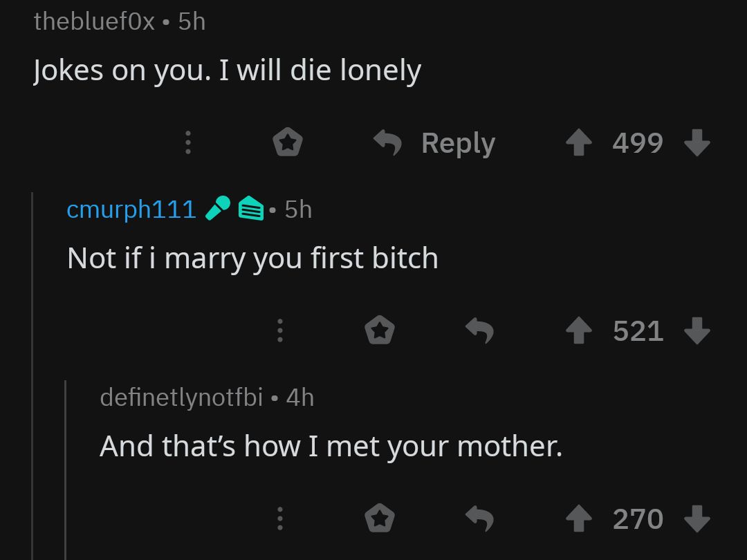Click the Reply button on thebluef0x's comment
Screen dimensions: 747x560
(458, 143)
